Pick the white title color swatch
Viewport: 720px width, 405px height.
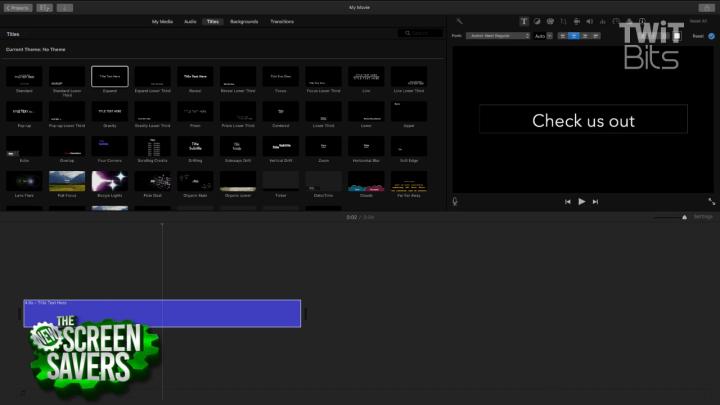pyautogui.click(x=677, y=35)
